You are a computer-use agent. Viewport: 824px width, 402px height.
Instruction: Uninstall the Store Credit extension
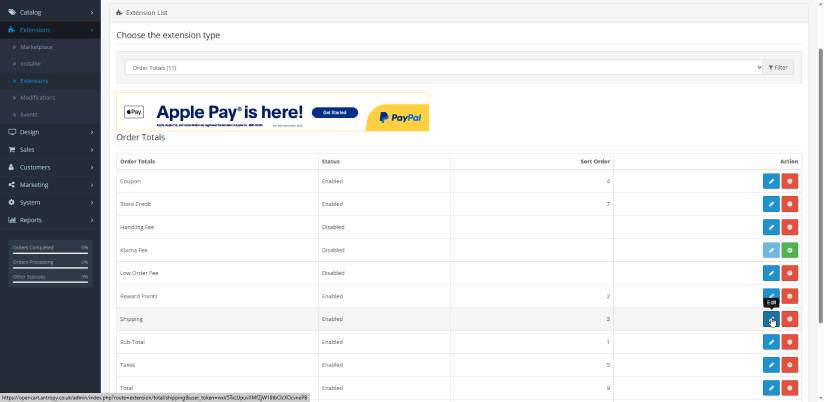click(790, 204)
